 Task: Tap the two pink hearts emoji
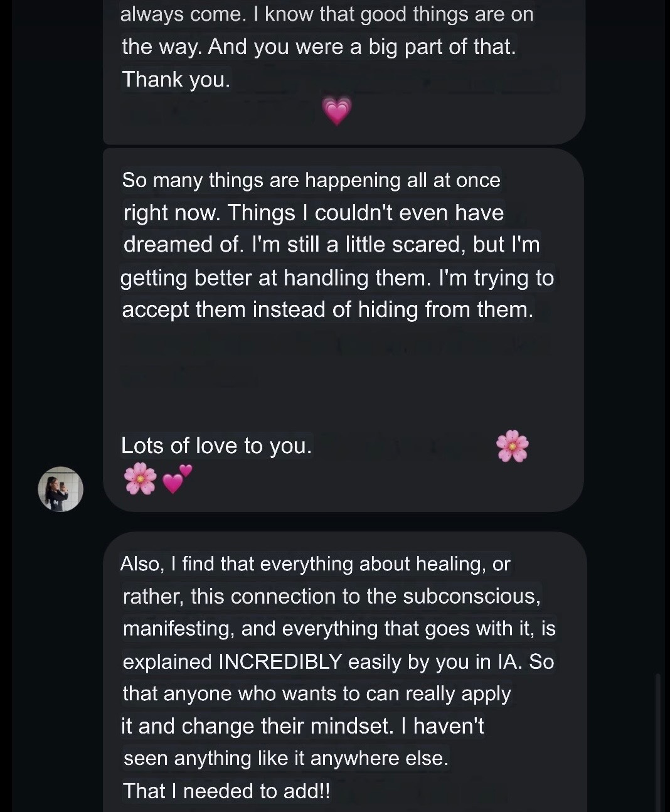pos(177,479)
